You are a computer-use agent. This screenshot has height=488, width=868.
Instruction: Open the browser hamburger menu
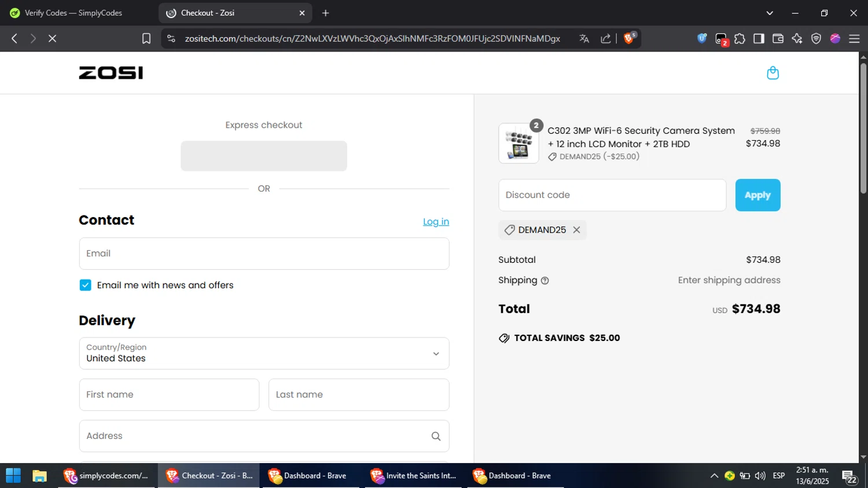[x=854, y=38]
